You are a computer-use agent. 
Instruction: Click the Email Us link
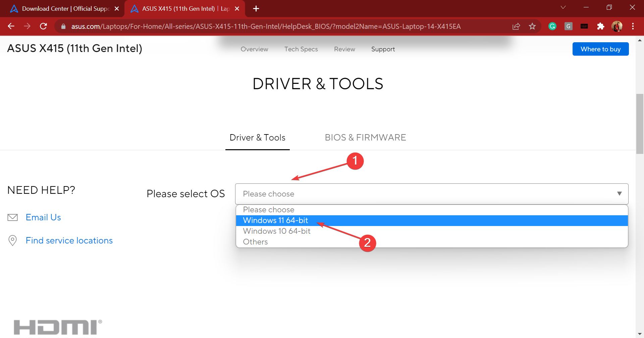tap(43, 217)
